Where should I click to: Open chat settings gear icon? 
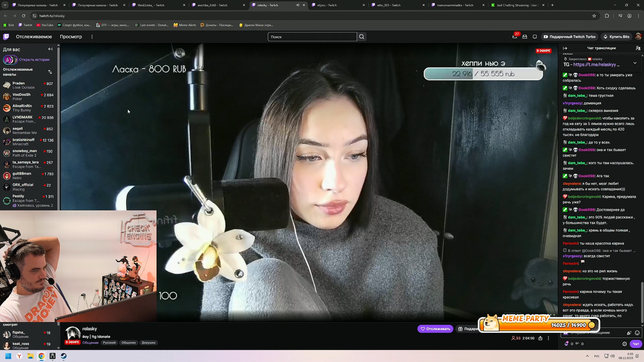coord(624,344)
